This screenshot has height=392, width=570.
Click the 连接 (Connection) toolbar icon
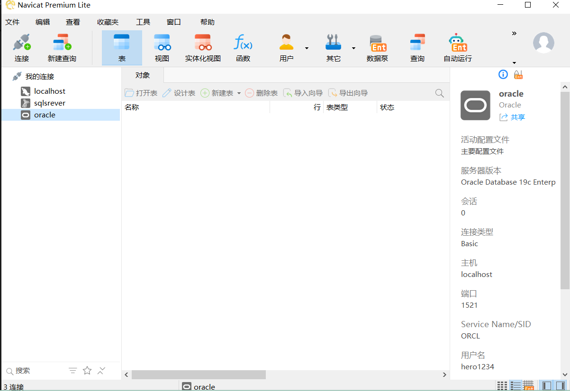22,48
